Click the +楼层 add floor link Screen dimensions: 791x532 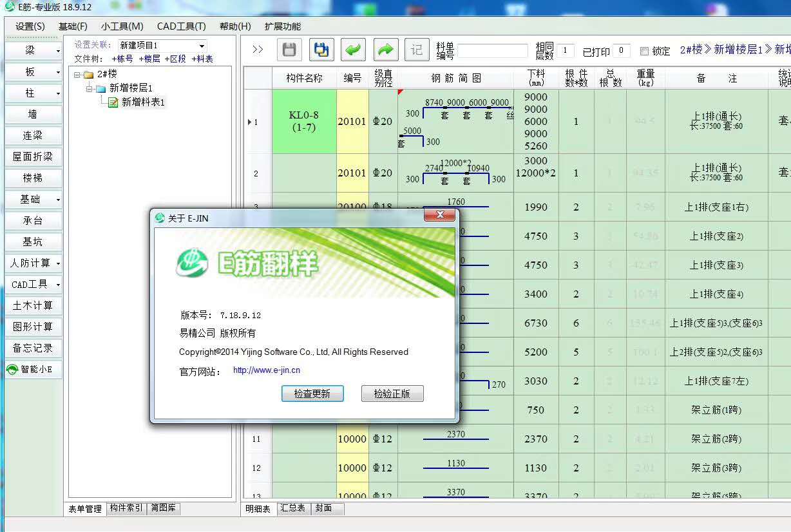point(149,59)
